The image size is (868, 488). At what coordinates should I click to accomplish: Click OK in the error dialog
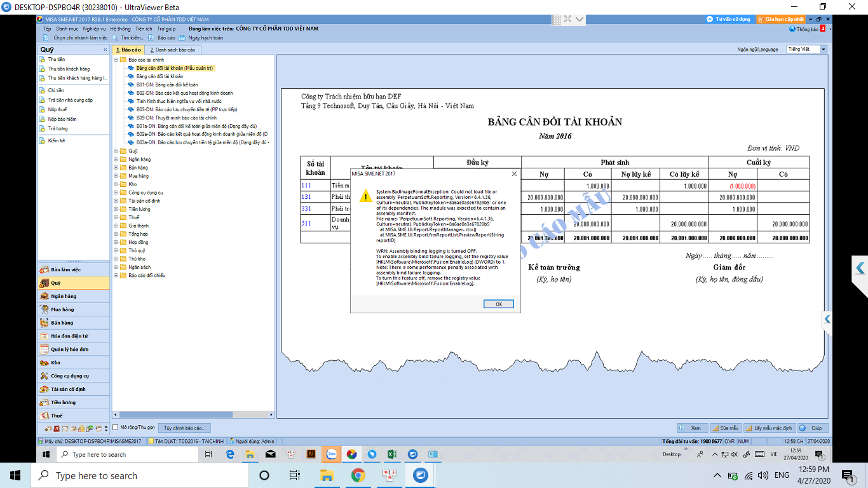499,304
